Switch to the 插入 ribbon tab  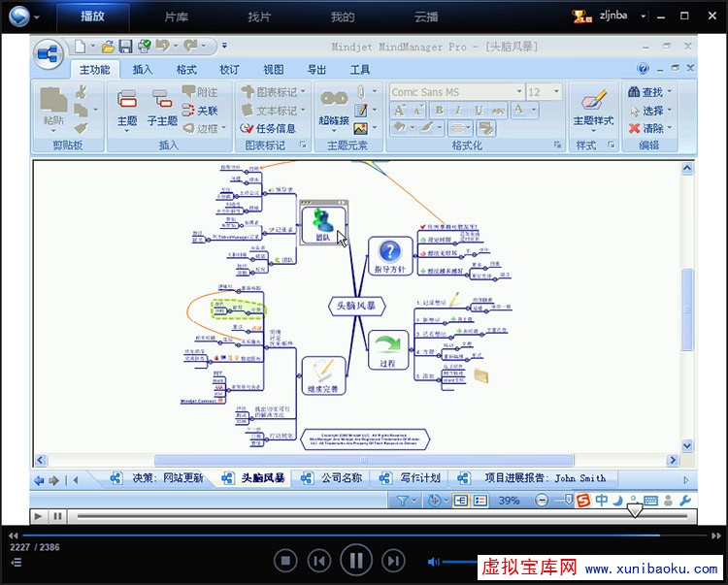143,70
